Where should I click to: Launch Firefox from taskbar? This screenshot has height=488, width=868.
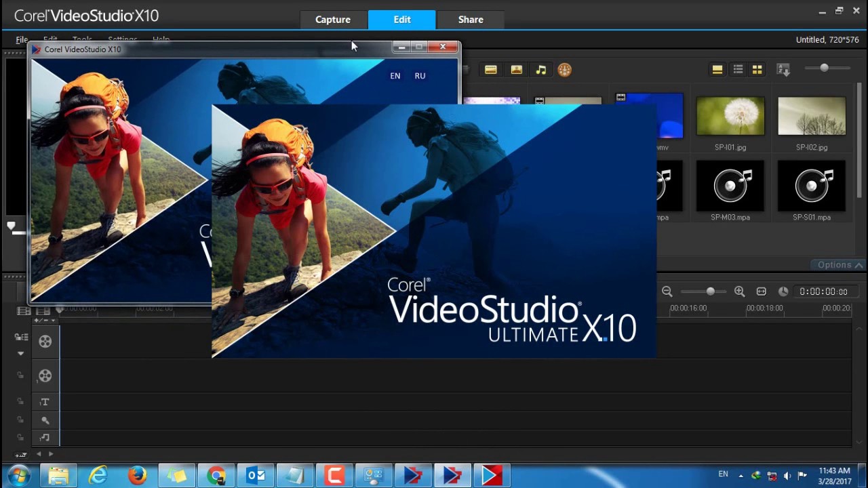pos(137,476)
